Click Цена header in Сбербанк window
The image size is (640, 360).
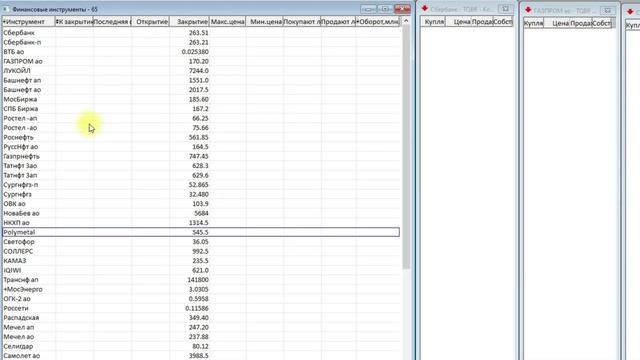(x=459, y=22)
